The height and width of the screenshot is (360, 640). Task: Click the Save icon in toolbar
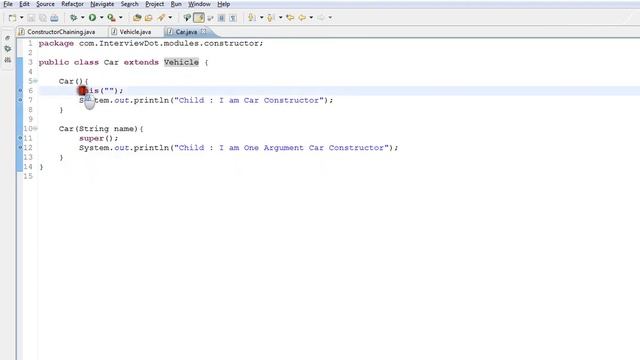click(x=31, y=18)
